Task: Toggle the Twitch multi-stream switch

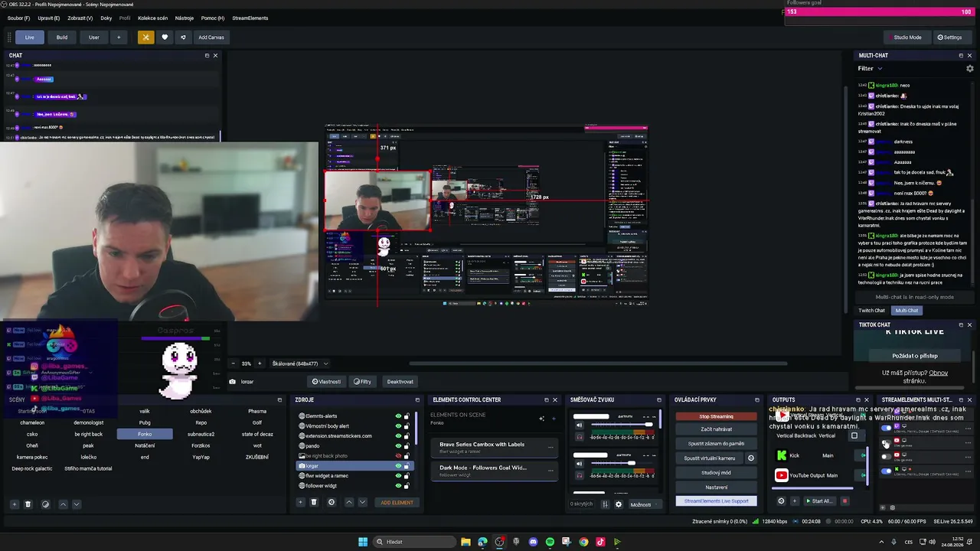Action: 886,428
